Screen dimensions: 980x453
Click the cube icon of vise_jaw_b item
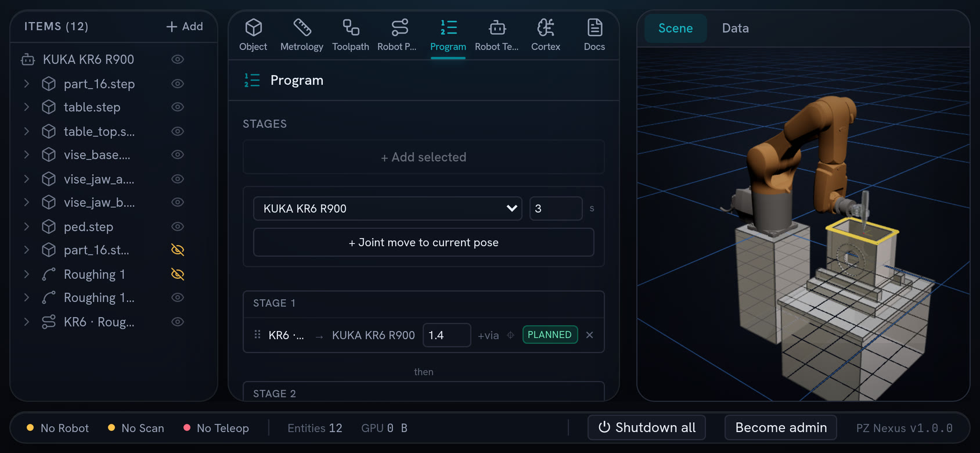tap(49, 202)
